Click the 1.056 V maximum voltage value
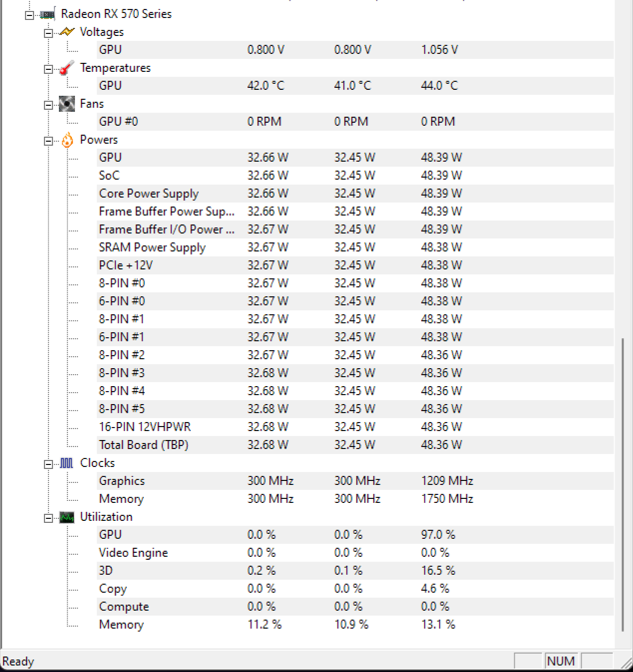The width and height of the screenshot is (633, 672). [439, 50]
